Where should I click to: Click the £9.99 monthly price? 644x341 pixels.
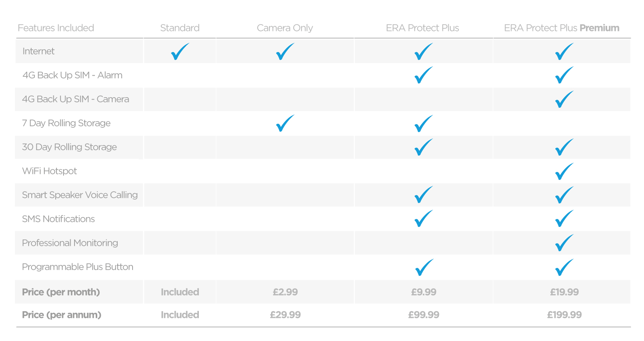424,292
